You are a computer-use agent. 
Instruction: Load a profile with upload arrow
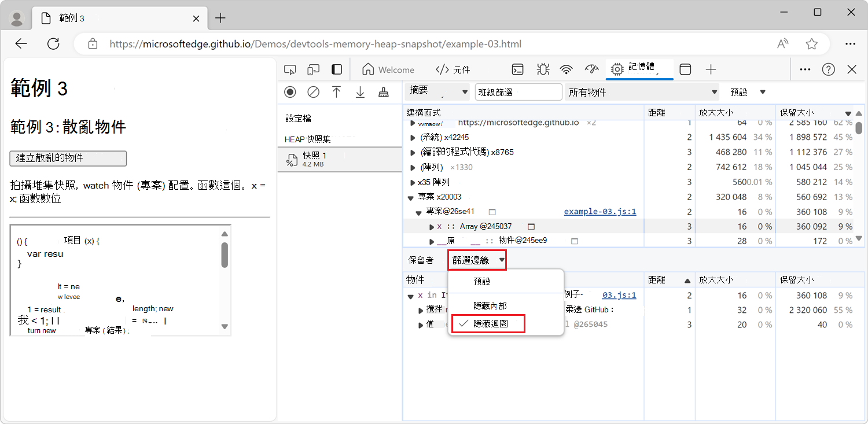336,92
